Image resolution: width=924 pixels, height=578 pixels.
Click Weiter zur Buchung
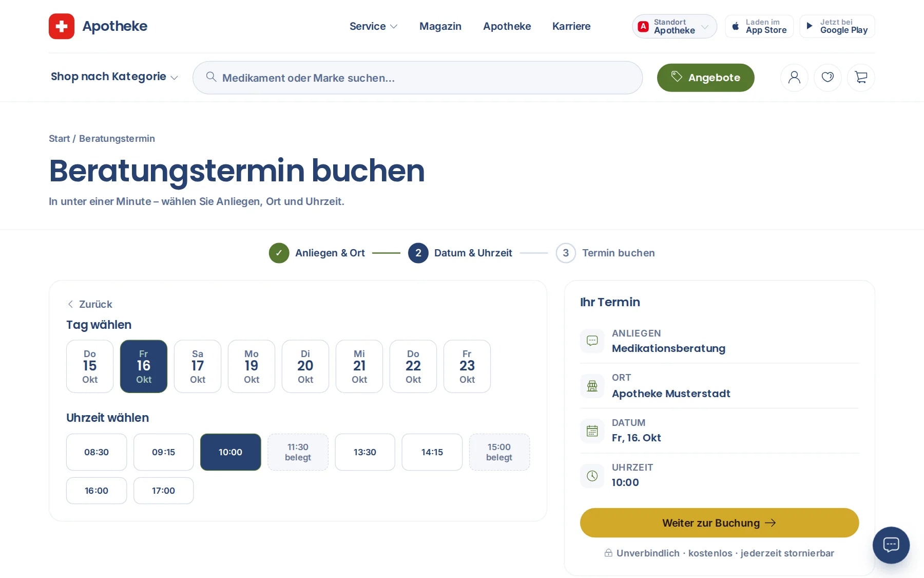719,523
